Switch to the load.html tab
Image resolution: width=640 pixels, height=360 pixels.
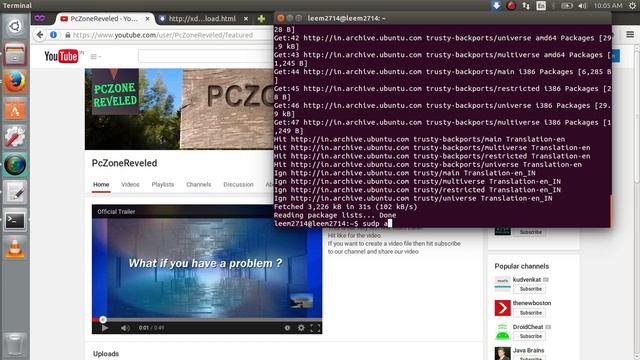pos(203,19)
